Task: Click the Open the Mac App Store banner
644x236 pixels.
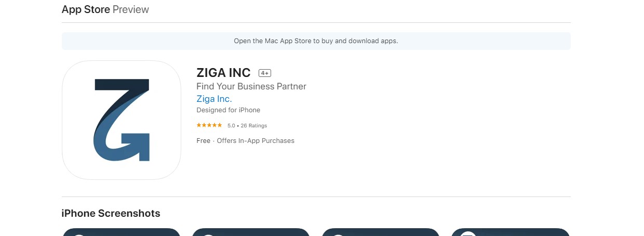Action: click(316, 41)
